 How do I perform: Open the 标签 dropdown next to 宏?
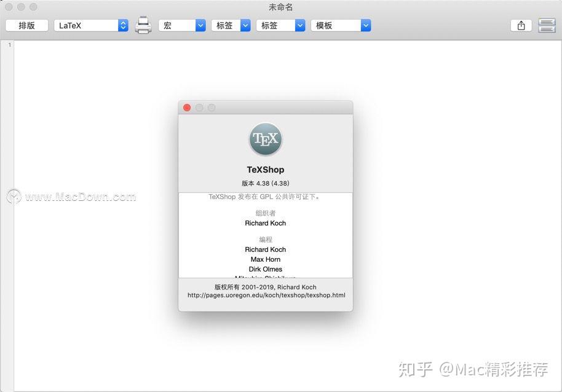231,25
